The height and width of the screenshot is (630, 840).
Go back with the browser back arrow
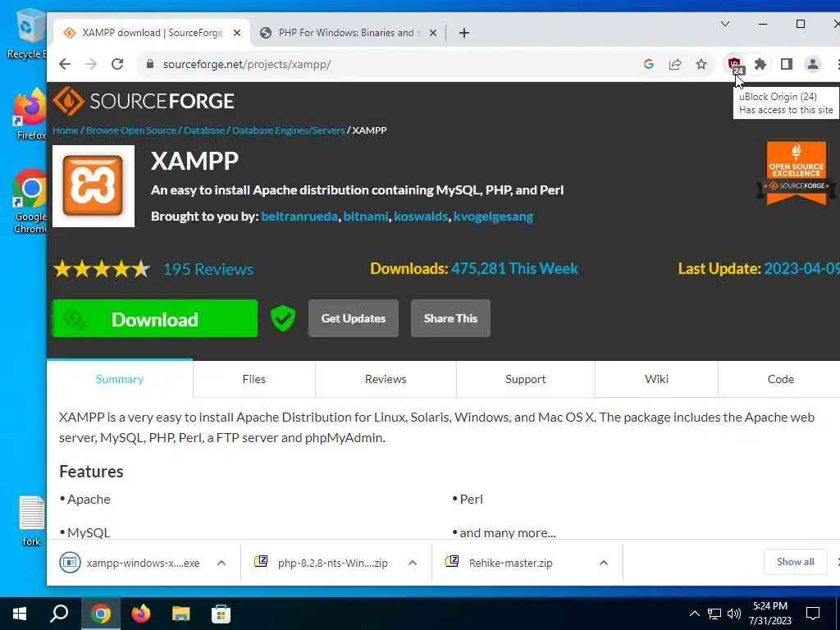[x=65, y=64]
